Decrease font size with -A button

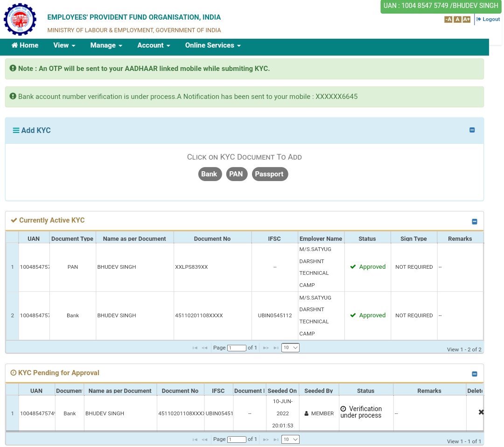click(448, 19)
